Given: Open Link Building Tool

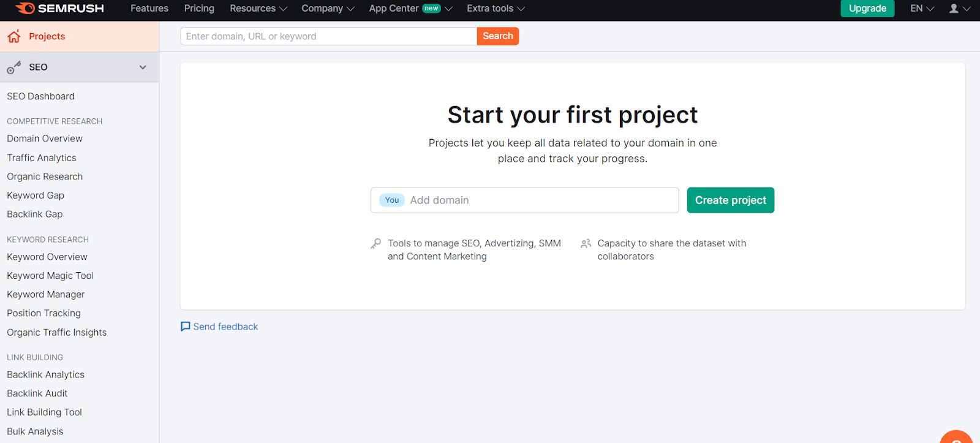Looking at the screenshot, I should 45,412.
